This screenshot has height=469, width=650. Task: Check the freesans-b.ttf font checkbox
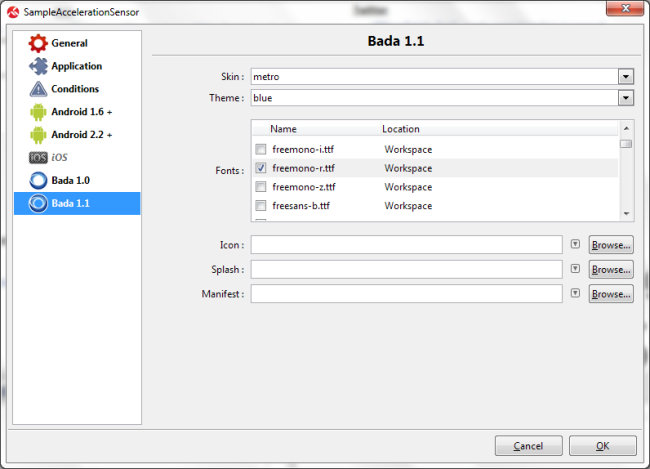(261, 205)
